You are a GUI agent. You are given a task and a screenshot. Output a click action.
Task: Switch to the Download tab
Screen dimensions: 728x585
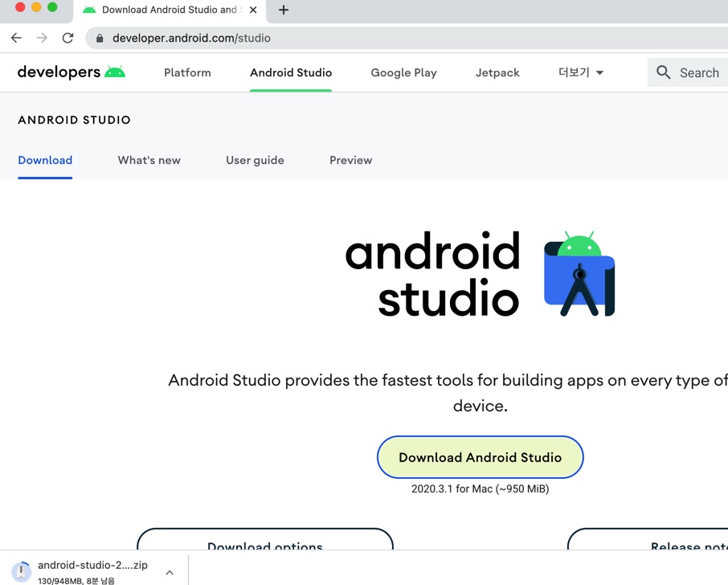(45, 160)
